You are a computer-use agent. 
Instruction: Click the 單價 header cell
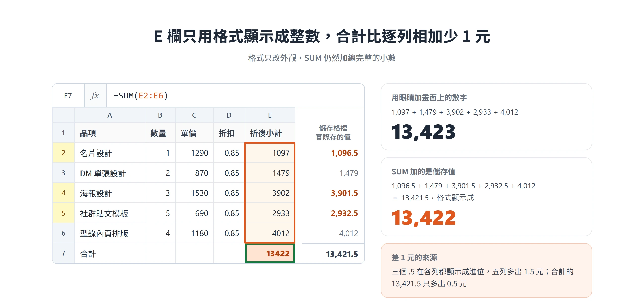pyautogui.click(x=194, y=133)
